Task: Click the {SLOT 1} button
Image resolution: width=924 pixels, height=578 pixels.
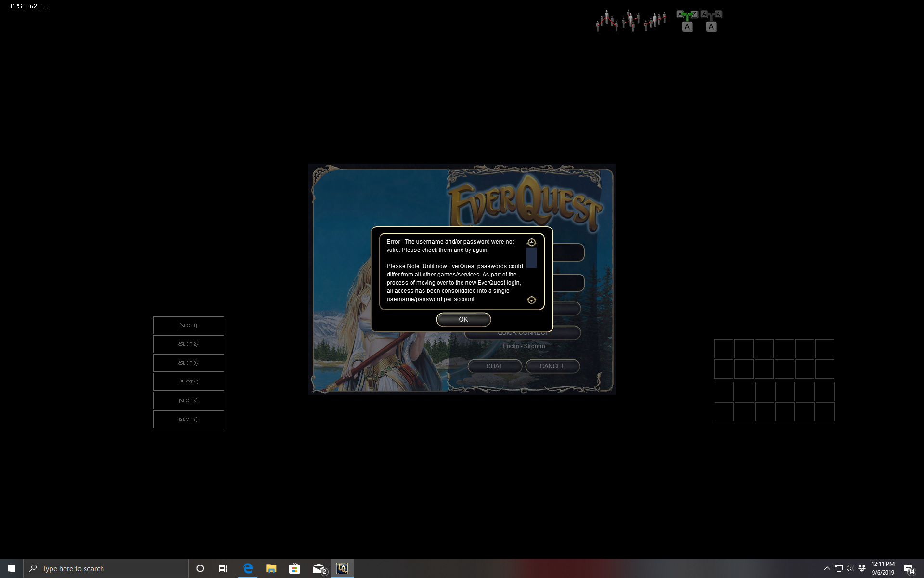Action: coord(189,325)
